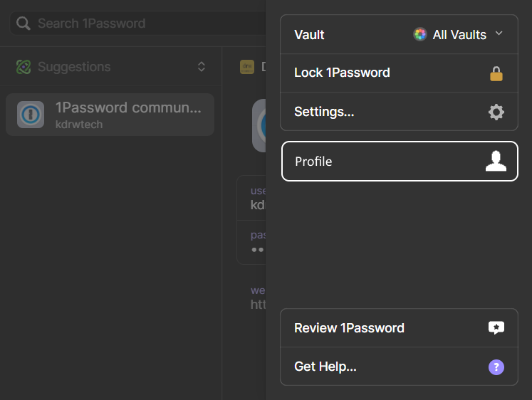Open the Vault selector via its label

310,34
